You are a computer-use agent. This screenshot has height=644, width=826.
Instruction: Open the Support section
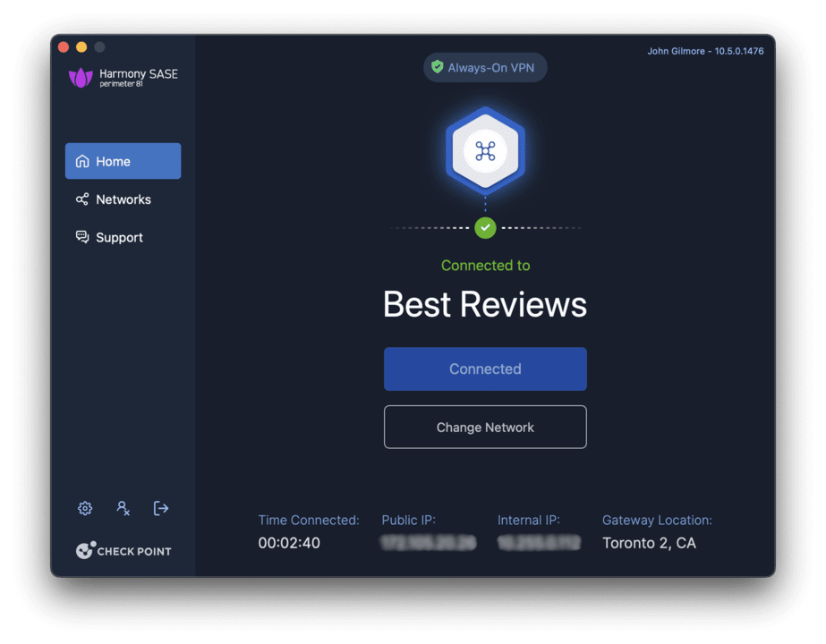point(119,237)
